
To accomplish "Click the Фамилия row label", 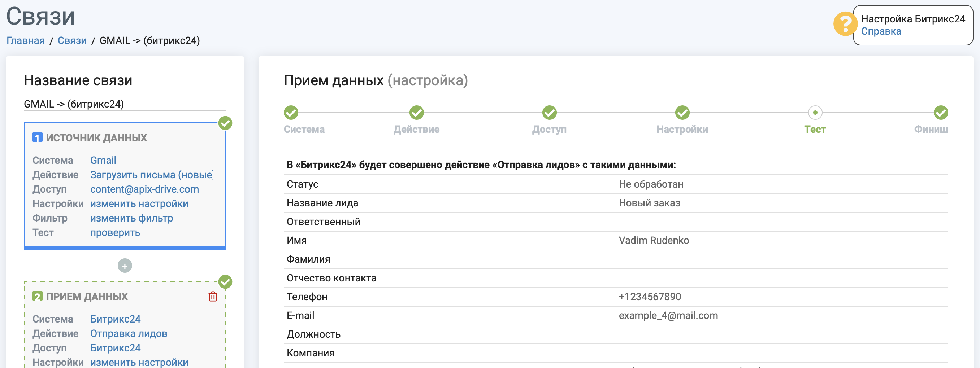I will point(308,259).
